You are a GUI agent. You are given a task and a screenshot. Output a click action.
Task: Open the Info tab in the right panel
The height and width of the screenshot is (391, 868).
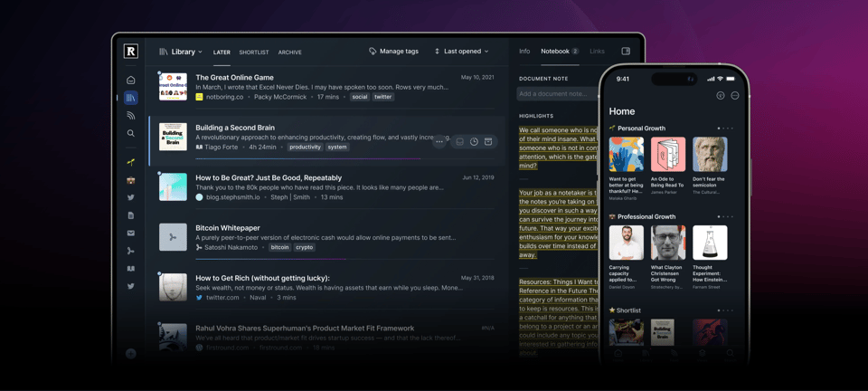524,51
